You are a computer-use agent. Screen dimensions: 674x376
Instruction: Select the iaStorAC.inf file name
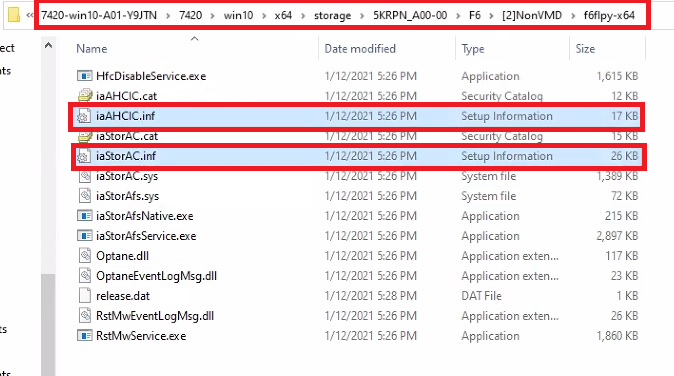(x=126, y=156)
